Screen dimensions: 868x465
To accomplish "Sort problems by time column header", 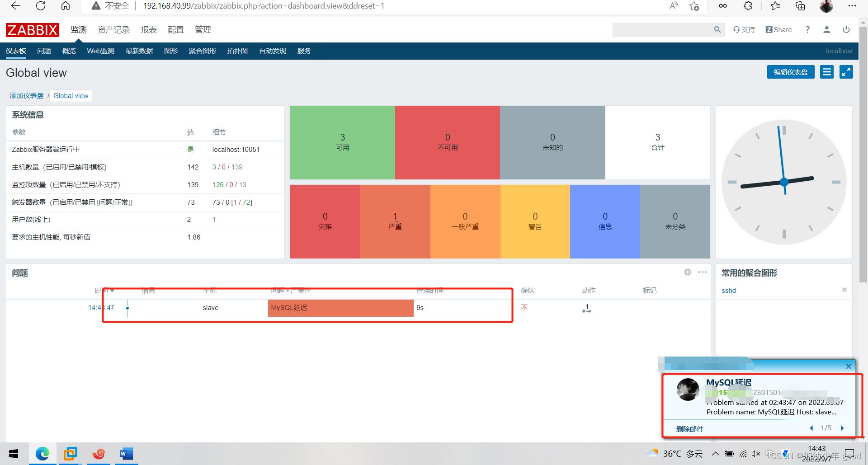I will (x=104, y=291).
